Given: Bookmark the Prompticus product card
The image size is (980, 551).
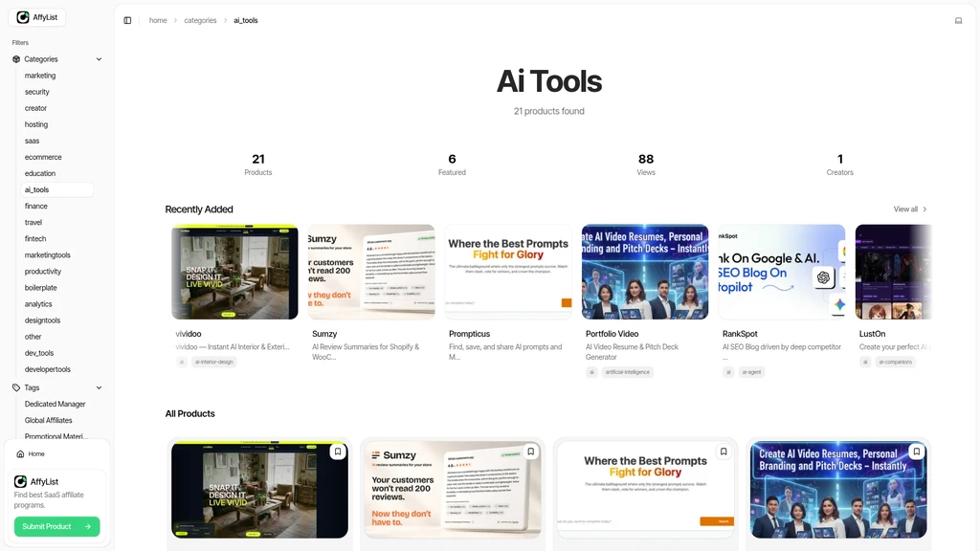Looking at the screenshot, I should pyautogui.click(x=724, y=452).
